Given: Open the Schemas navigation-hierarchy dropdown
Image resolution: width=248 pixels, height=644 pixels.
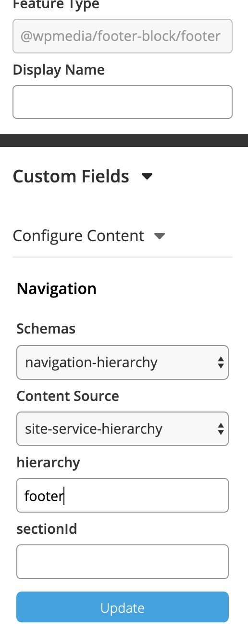Looking at the screenshot, I should tap(123, 362).
